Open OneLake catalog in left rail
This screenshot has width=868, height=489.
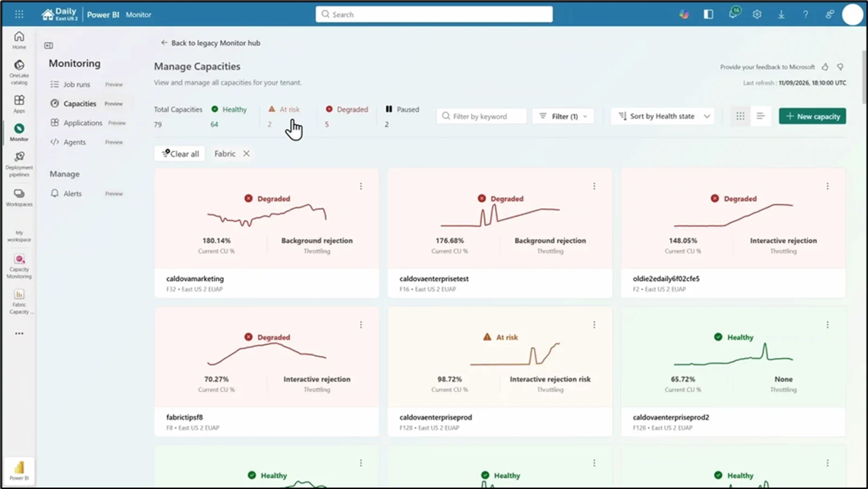tap(19, 72)
